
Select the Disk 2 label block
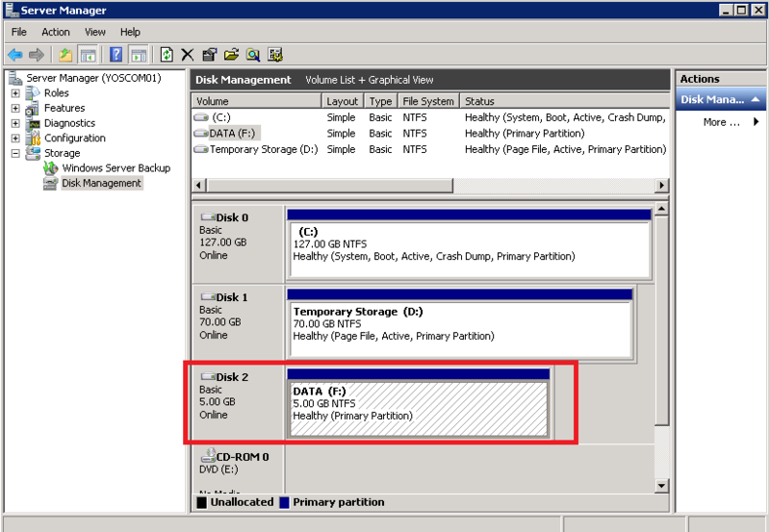[x=238, y=402]
